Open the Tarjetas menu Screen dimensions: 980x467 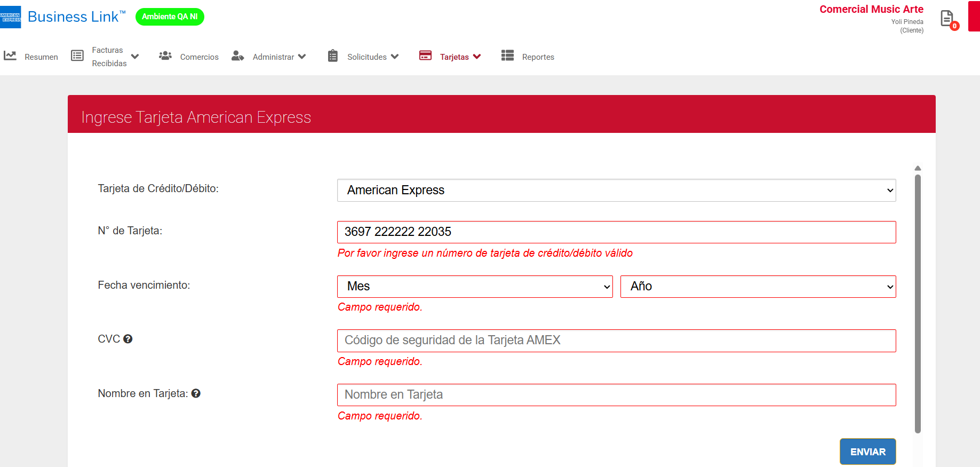tap(460, 57)
